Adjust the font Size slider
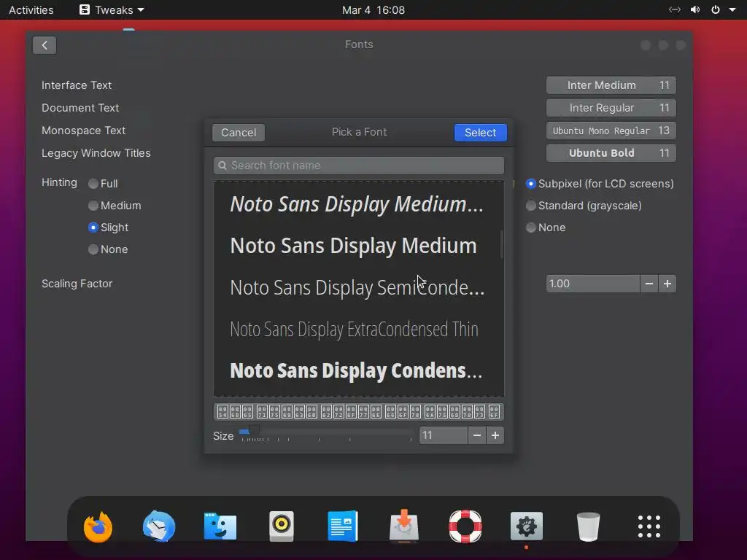 (x=326, y=432)
